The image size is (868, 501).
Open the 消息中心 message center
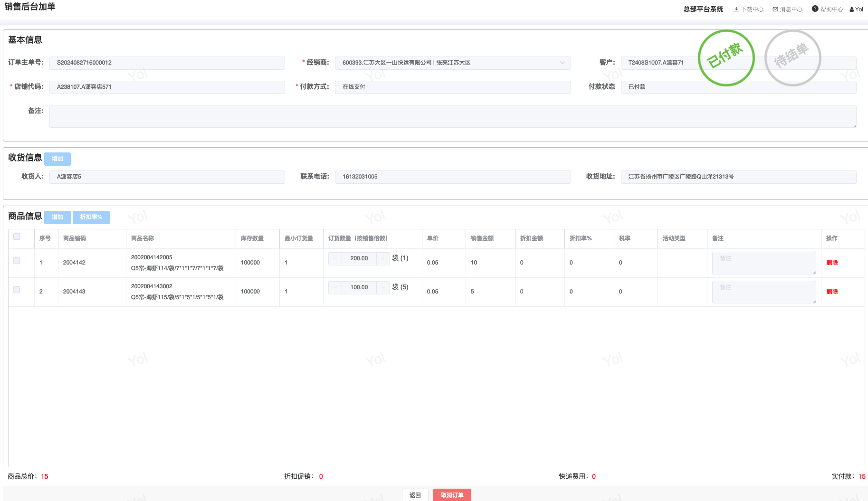pos(787,9)
